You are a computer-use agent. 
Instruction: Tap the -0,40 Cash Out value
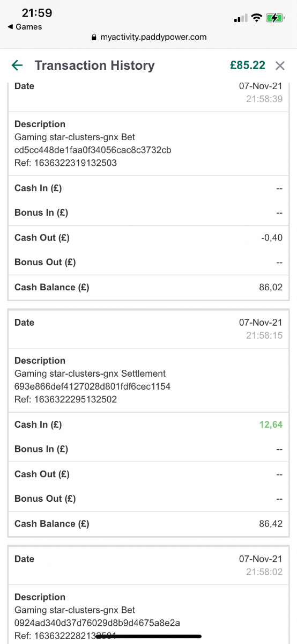click(271, 238)
